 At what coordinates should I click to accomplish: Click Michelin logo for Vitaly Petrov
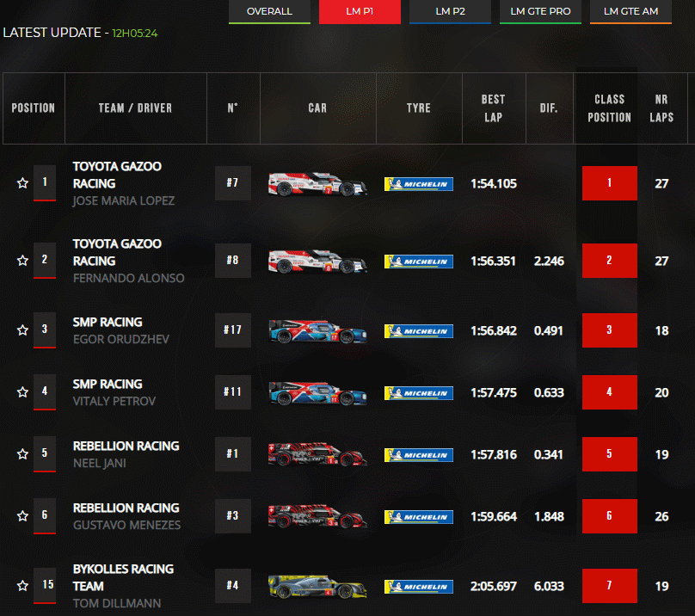[418, 392]
